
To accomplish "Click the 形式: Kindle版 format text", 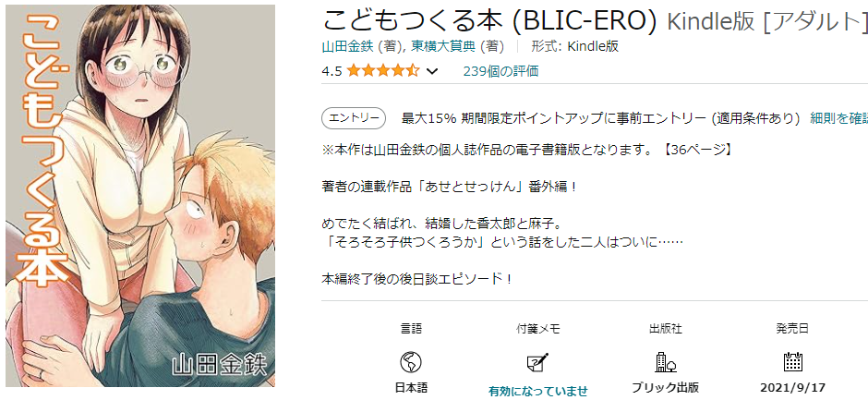I will 574,46.
